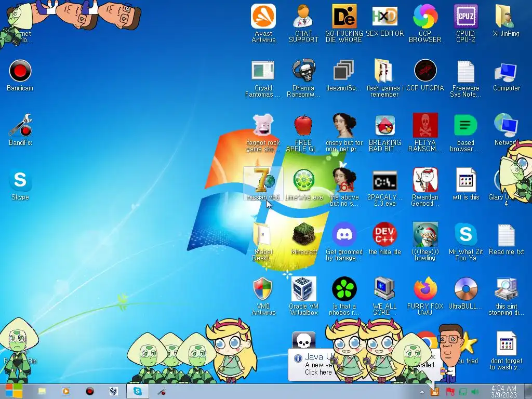Open the dont forget to wash y... file

[506, 352]
